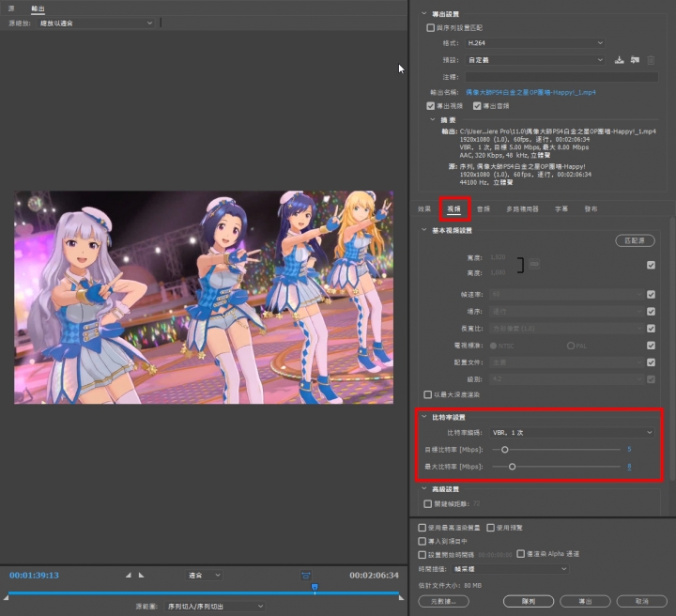Click the delete preset trash icon
This screenshot has width=676, height=616.
651,60
